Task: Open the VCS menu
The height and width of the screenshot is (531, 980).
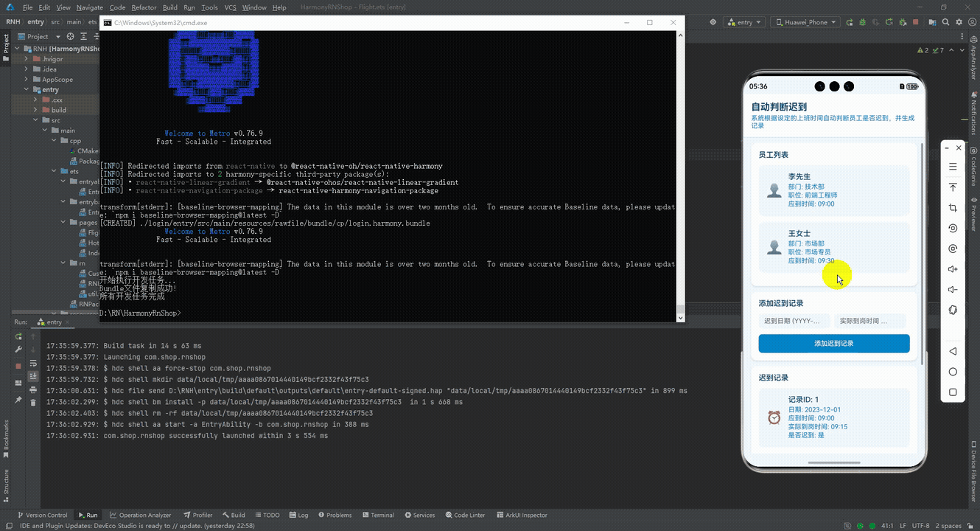Action: pyautogui.click(x=230, y=7)
